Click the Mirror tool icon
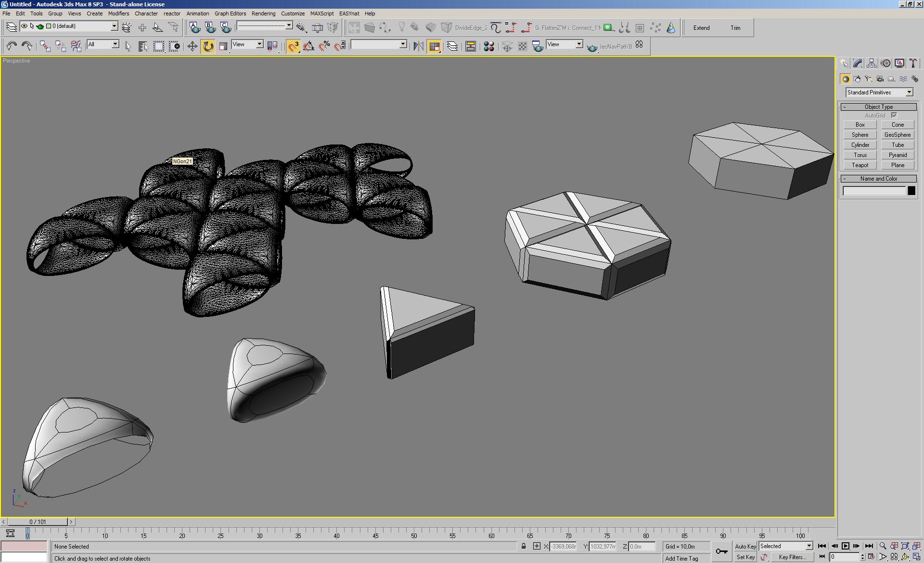 coord(419,46)
